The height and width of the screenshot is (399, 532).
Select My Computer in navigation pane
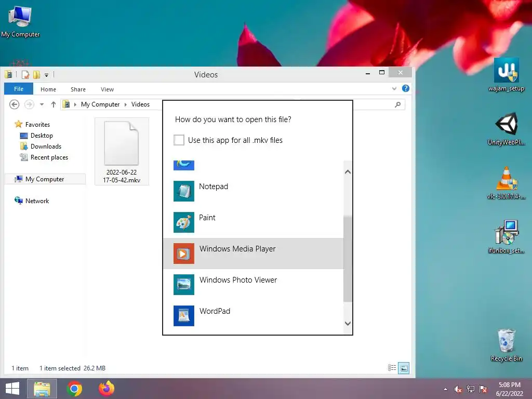45,179
